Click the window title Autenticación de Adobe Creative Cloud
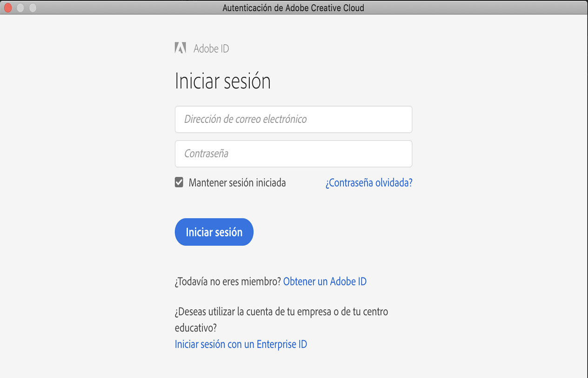Screen dimensions: 588x378 [294, 8]
